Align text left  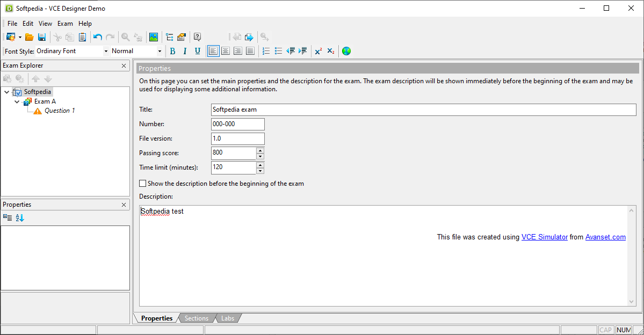coord(213,52)
